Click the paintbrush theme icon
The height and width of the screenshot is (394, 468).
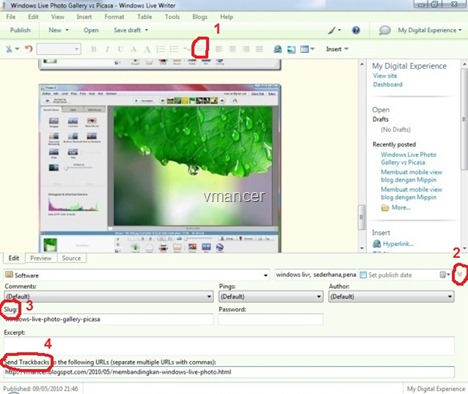click(331, 30)
